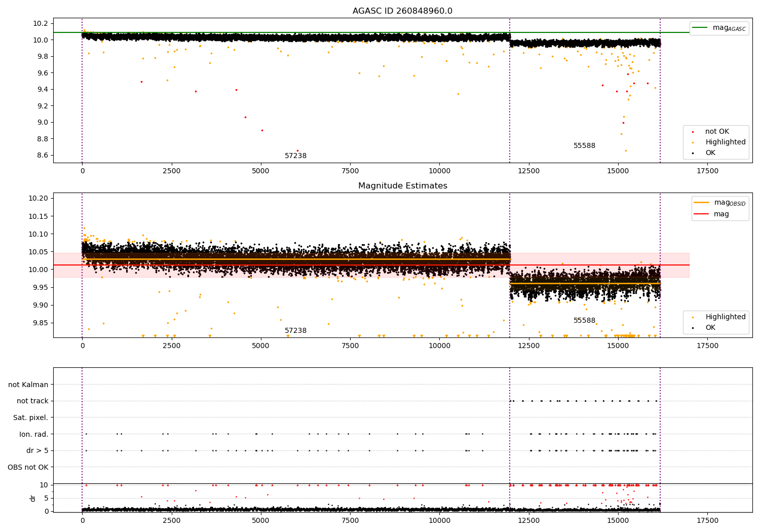Click the "not track" axis label
This screenshot has width=760, height=532.
coord(32,401)
